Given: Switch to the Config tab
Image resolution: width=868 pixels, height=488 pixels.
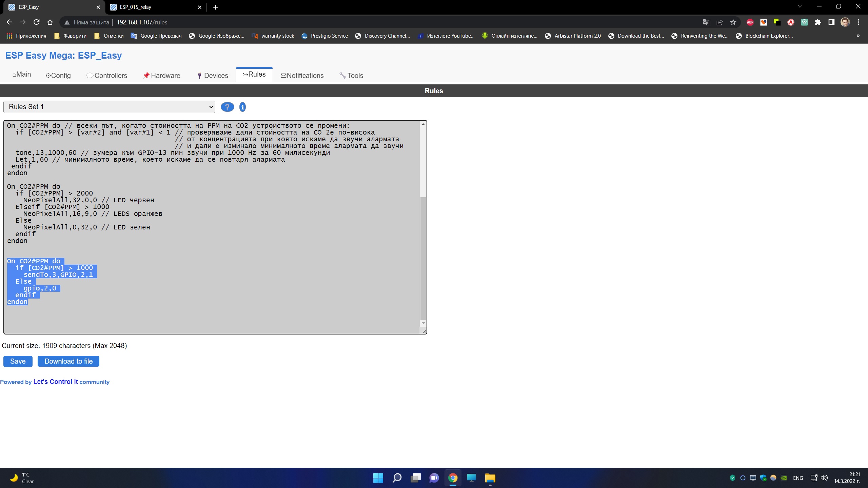Looking at the screenshot, I should [x=58, y=76].
